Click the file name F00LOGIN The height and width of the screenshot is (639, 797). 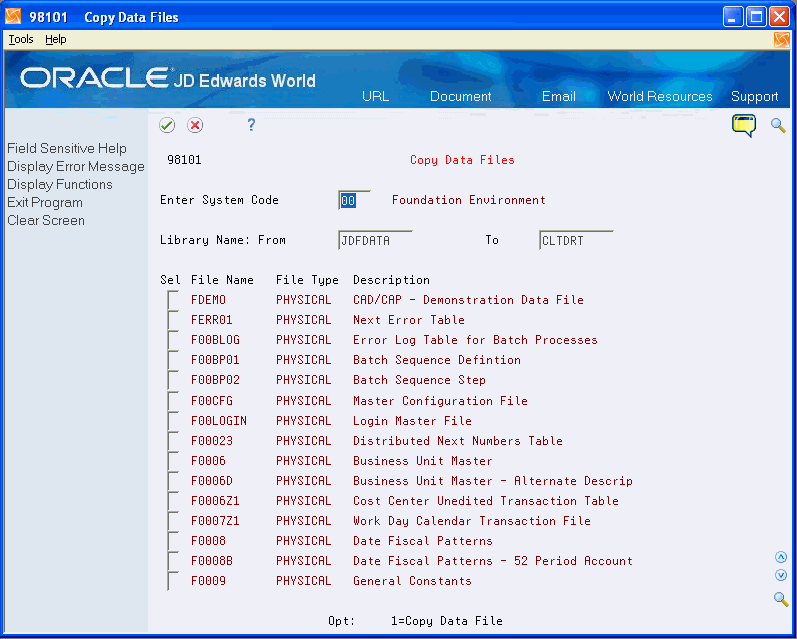click(x=219, y=421)
